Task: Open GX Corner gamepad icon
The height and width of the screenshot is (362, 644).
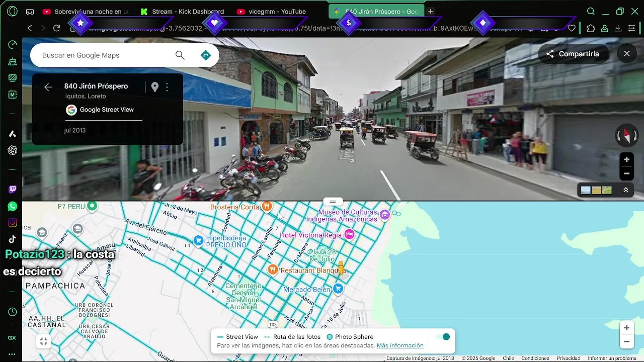Action: click(x=30, y=12)
